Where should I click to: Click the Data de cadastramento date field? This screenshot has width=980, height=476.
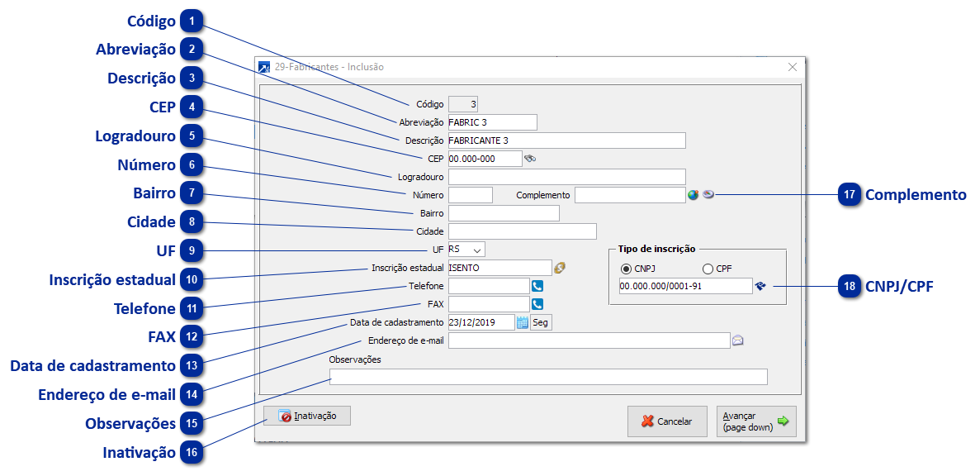coord(481,322)
